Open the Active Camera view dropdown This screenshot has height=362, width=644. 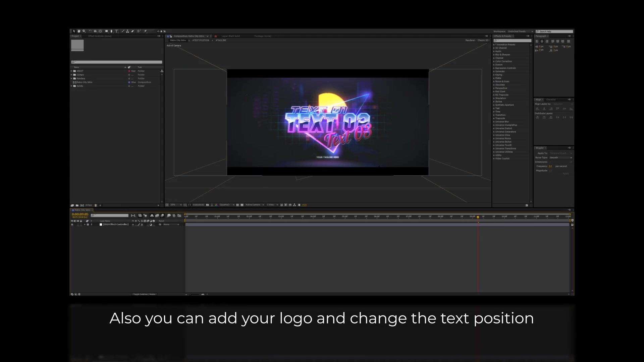click(x=254, y=205)
